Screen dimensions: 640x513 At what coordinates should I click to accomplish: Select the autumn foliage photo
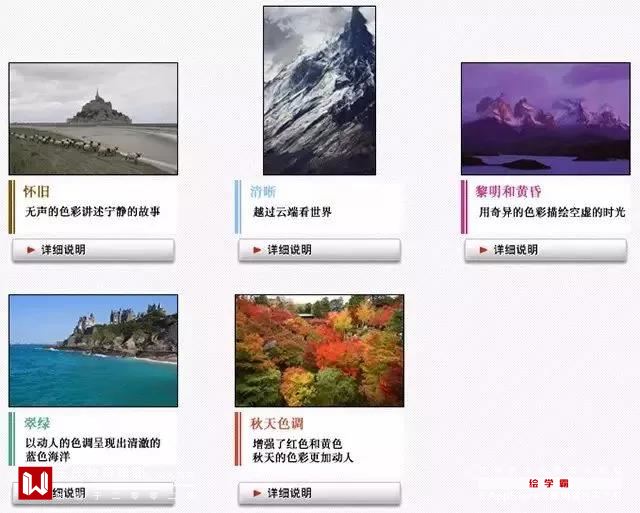(320, 350)
